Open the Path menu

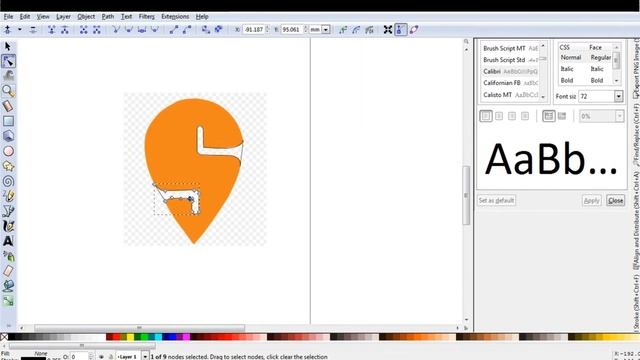[x=108, y=17]
